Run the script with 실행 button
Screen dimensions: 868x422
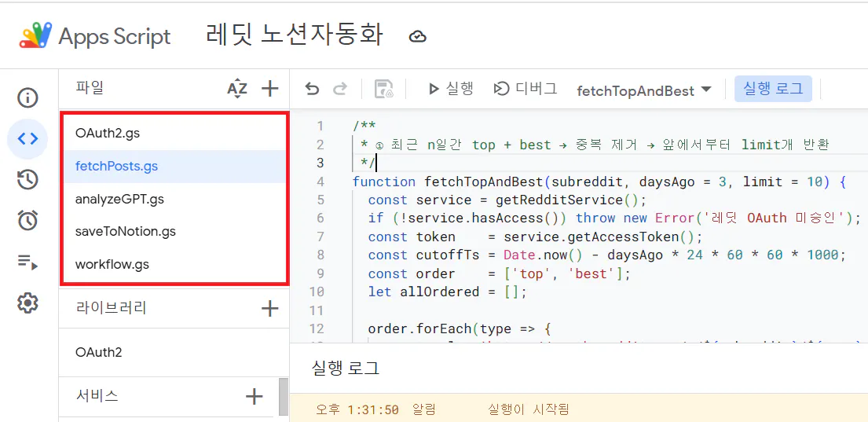click(451, 89)
